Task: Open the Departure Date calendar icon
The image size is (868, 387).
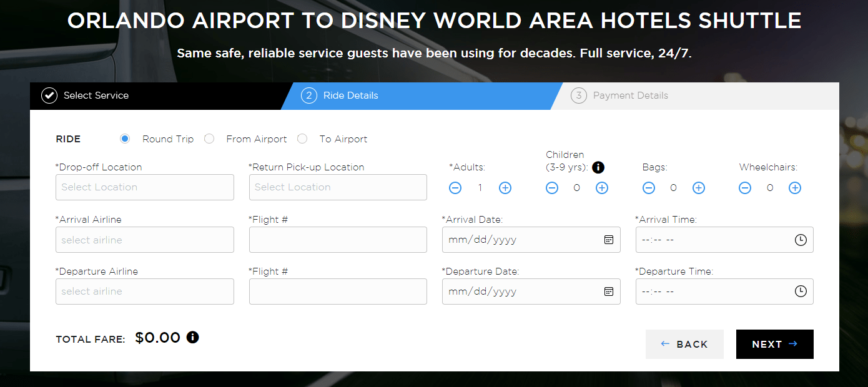Action: (608, 291)
